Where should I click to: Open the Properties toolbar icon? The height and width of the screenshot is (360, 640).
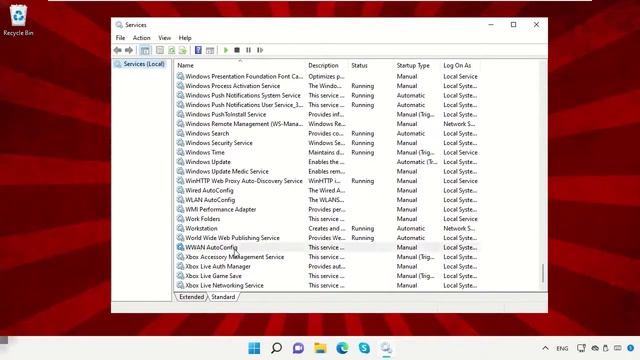click(160, 50)
